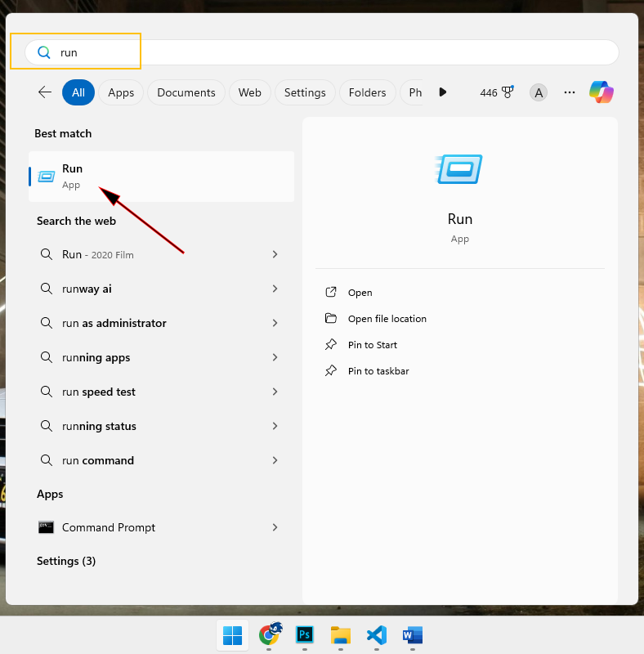Open the user account avatar A
644x654 pixels.
click(538, 92)
